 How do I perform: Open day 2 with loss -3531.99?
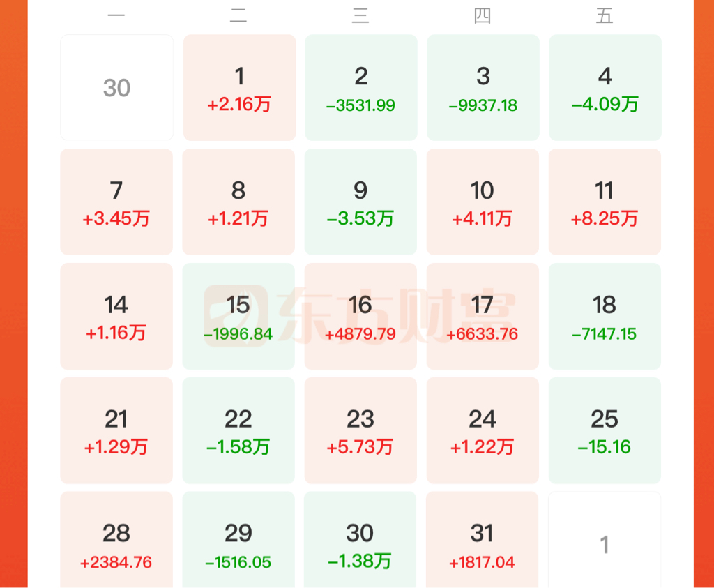[360, 87]
